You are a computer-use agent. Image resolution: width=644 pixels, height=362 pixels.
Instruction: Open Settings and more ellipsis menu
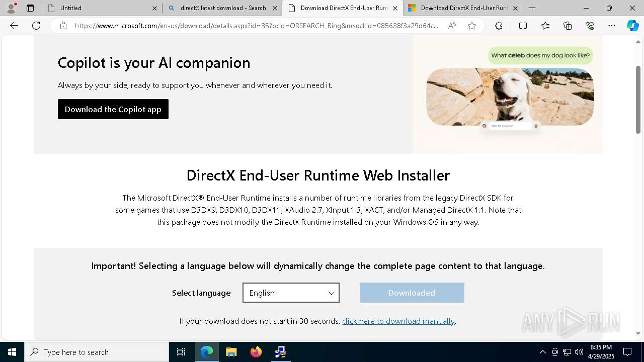pos(612,26)
